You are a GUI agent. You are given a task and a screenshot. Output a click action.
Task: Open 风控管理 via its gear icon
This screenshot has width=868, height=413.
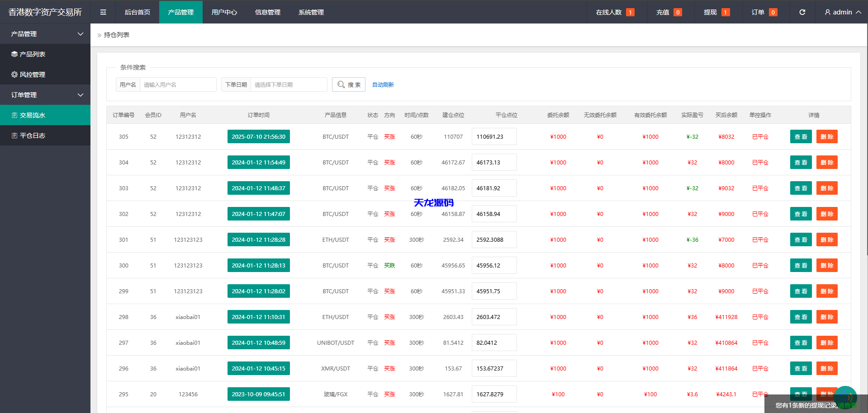tap(14, 75)
